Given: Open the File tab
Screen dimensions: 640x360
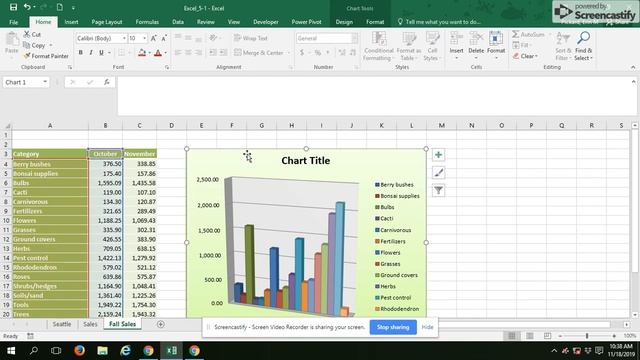Looking at the screenshot, I should [13, 22].
